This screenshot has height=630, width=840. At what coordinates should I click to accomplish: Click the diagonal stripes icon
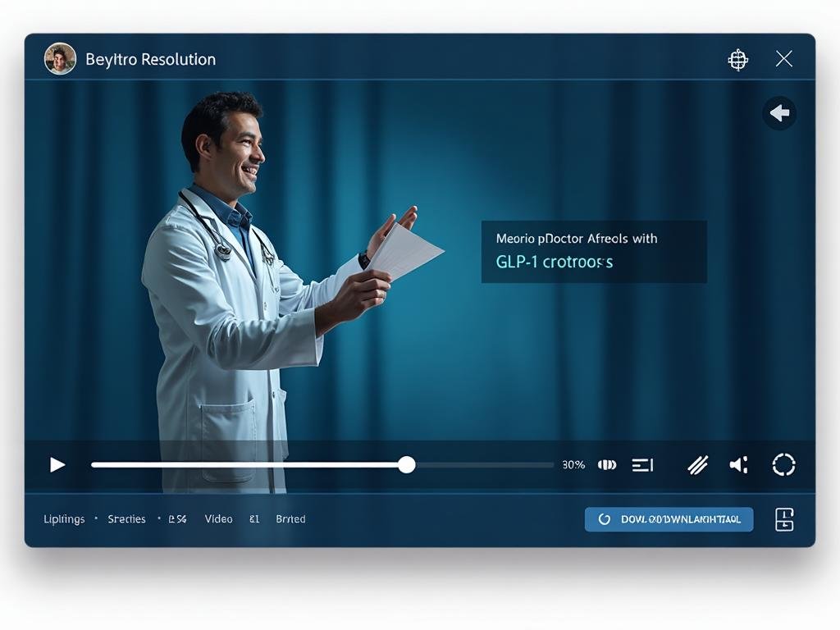(x=697, y=465)
